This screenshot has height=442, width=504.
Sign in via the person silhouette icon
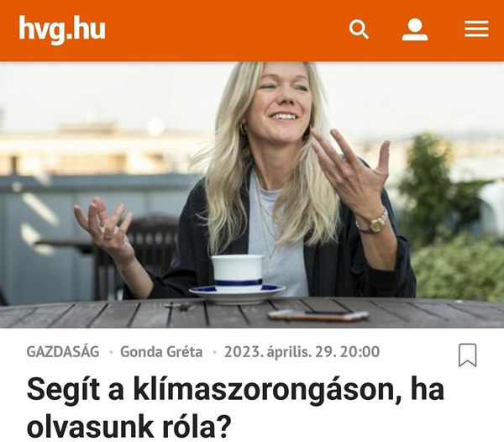(x=415, y=29)
